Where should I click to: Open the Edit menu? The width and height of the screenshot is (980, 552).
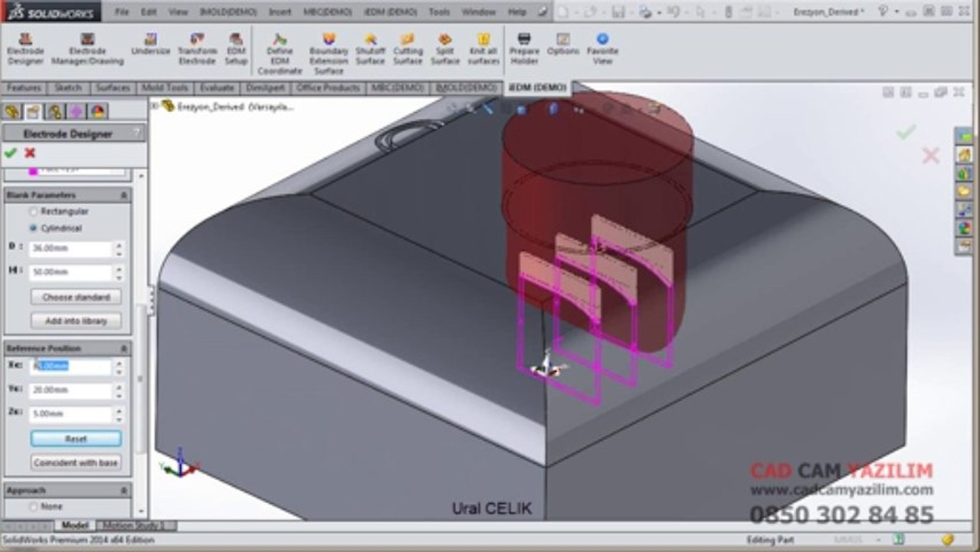point(149,11)
